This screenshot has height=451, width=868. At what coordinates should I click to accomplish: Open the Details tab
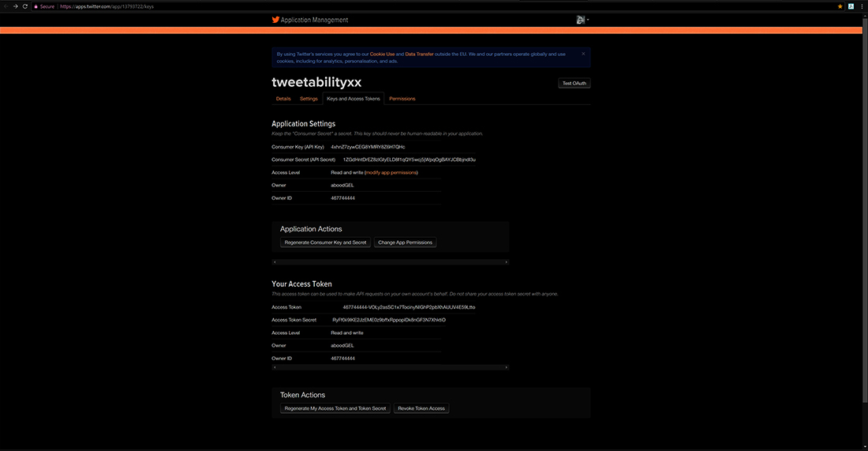(283, 99)
